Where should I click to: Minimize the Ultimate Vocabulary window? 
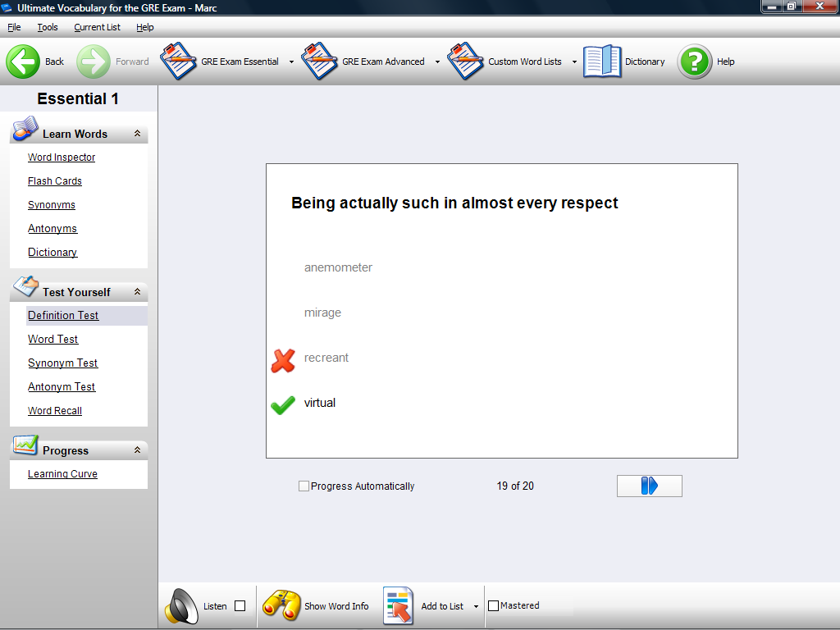[772, 7]
